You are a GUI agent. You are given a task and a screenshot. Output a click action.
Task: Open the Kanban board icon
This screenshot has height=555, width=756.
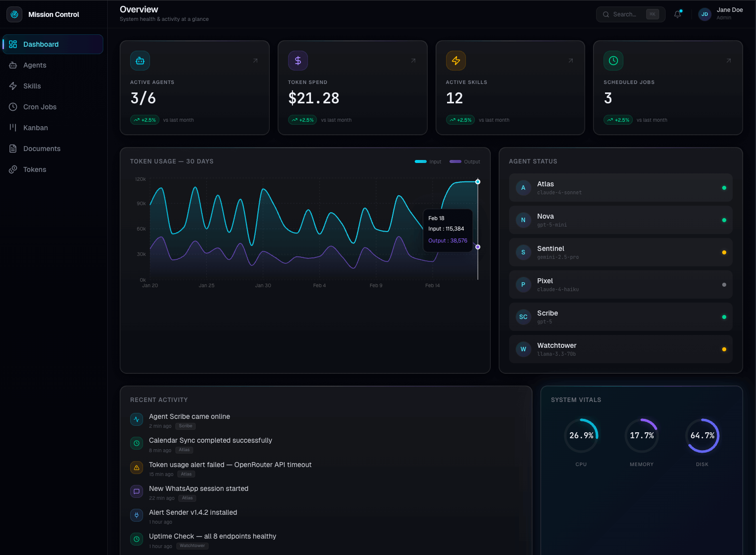point(13,128)
